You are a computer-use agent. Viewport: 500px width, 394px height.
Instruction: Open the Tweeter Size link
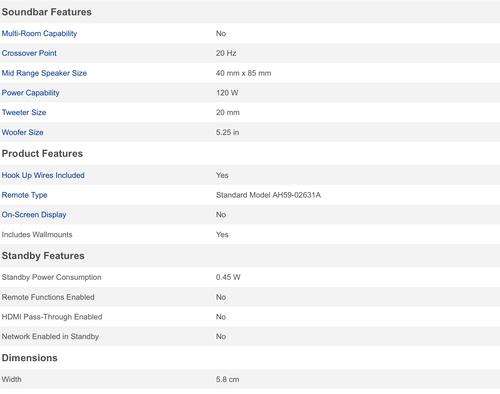(24, 113)
